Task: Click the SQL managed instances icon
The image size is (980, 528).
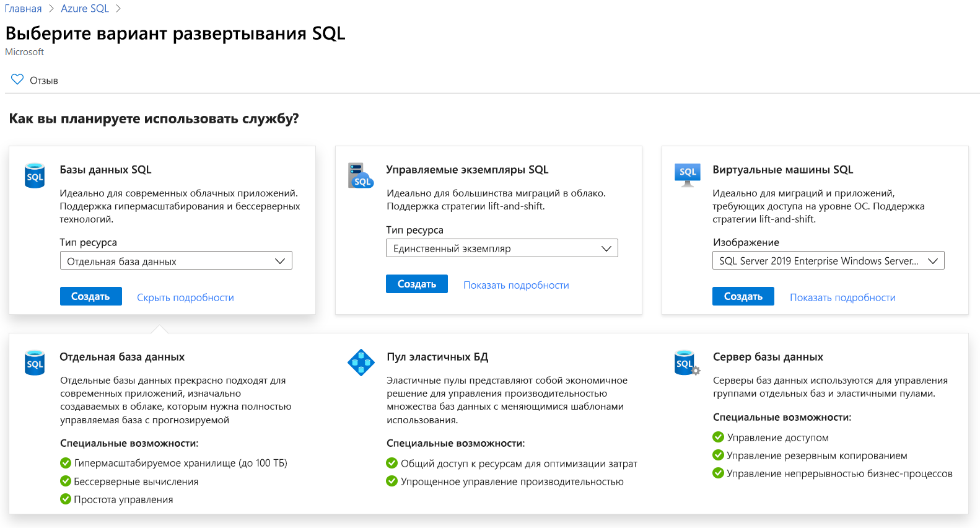Action: click(361, 175)
